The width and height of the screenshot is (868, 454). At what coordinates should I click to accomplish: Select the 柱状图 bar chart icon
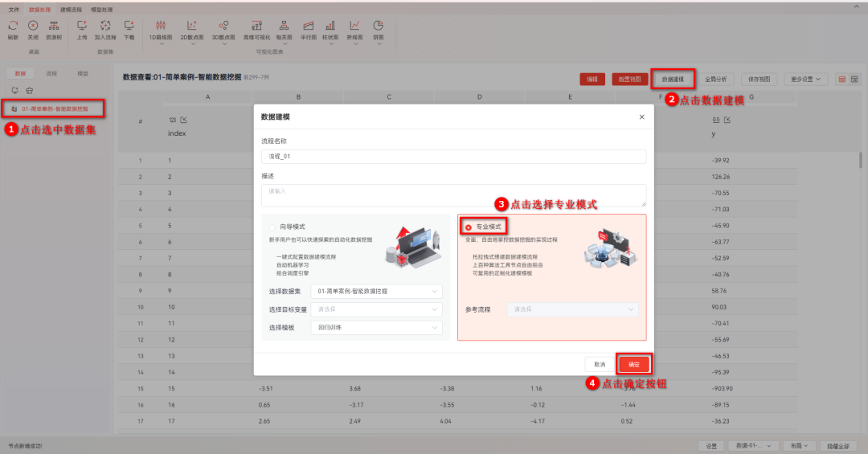click(330, 26)
